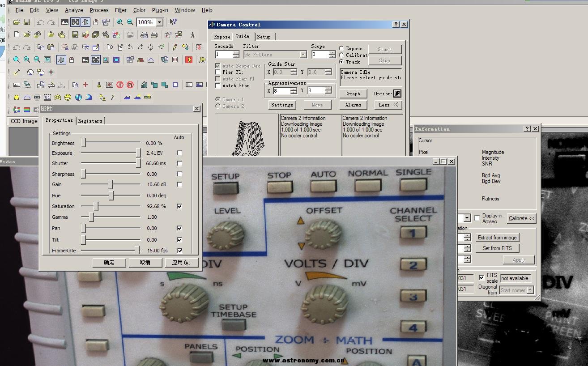The width and height of the screenshot is (588, 366).
Task: Open the Options arrow menu button
Action: pos(397,94)
